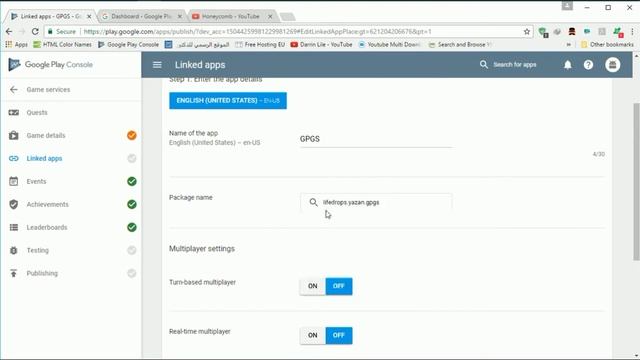Bookmark this page with star icon
This screenshot has width=640, height=360.
pos(527,31)
